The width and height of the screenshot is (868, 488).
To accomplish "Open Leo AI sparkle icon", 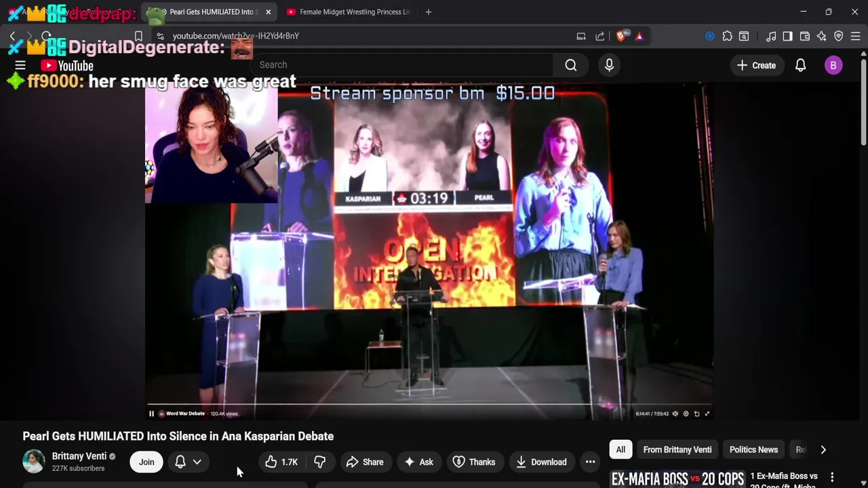I will tap(822, 36).
